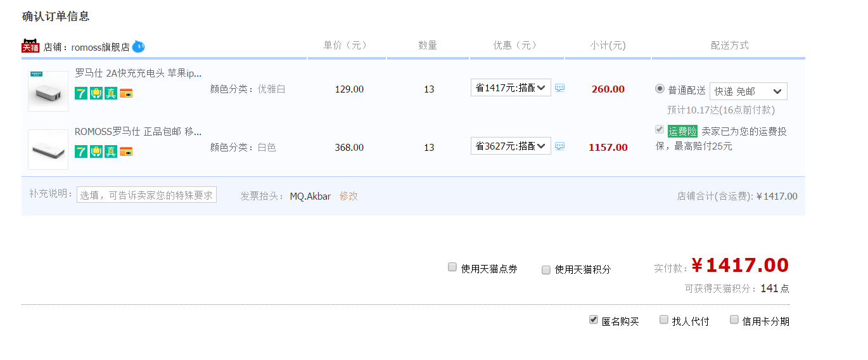Click the discount message icon in the 260.00 row
This screenshot has height=360, width=868.
[x=559, y=88]
